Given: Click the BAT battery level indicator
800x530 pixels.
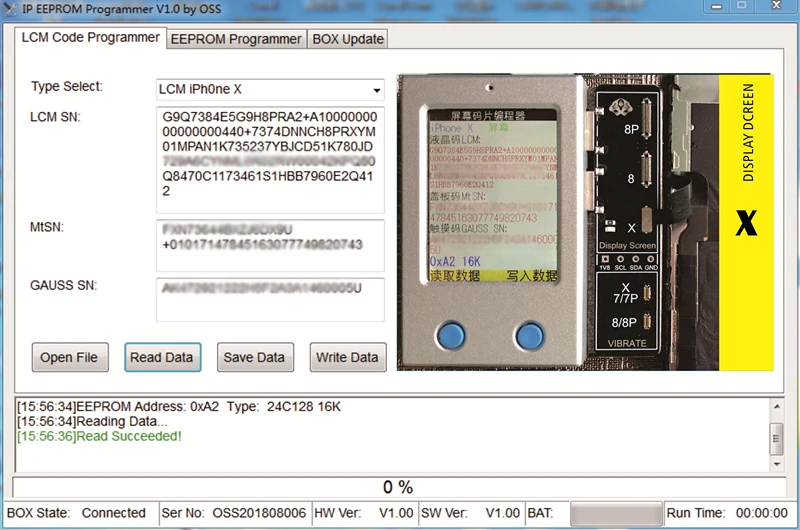Looking at the screenshot, I should click(x=616, y=513).
